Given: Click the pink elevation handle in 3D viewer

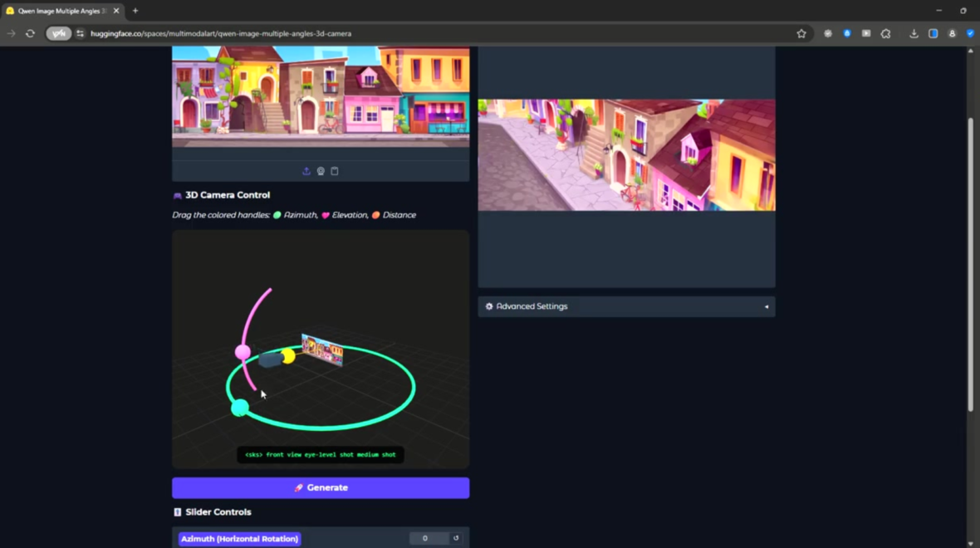Looking at the screenshot, I should (243, 352).
